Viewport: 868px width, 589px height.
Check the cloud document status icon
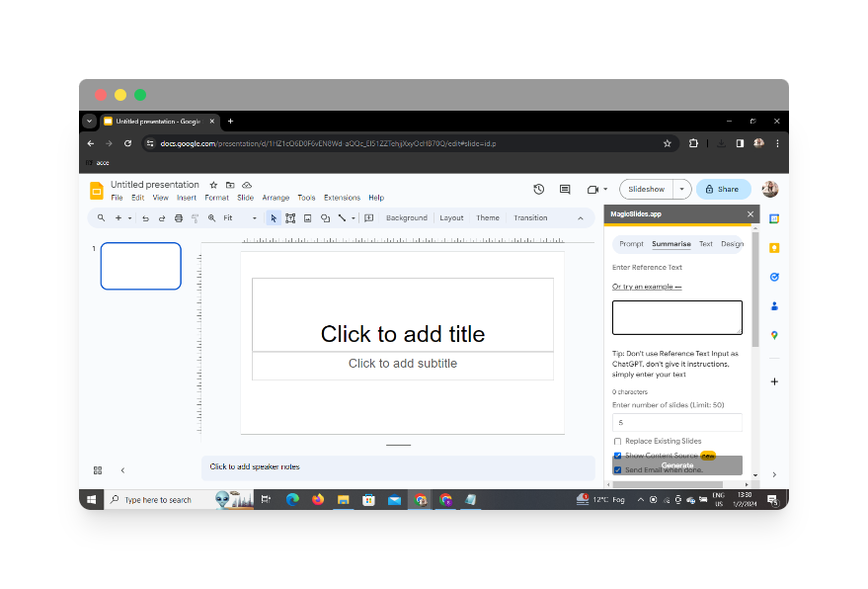(x=247, y=185)
